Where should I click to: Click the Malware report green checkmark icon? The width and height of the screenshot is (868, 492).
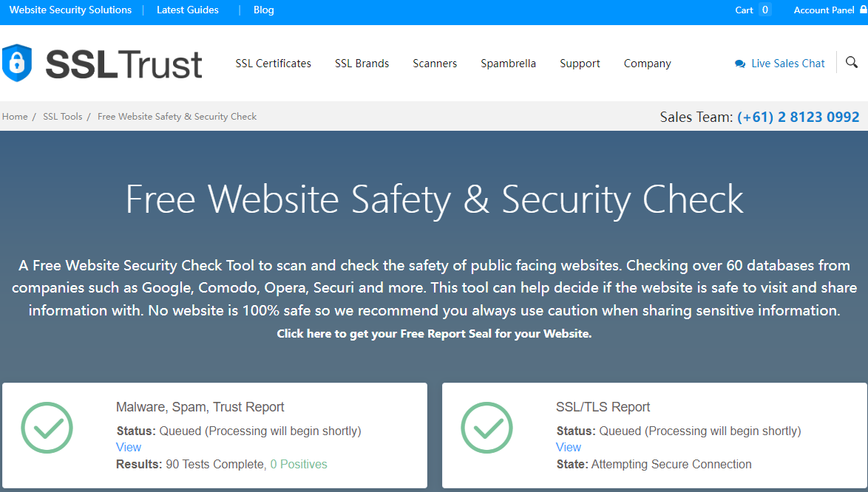47,428
